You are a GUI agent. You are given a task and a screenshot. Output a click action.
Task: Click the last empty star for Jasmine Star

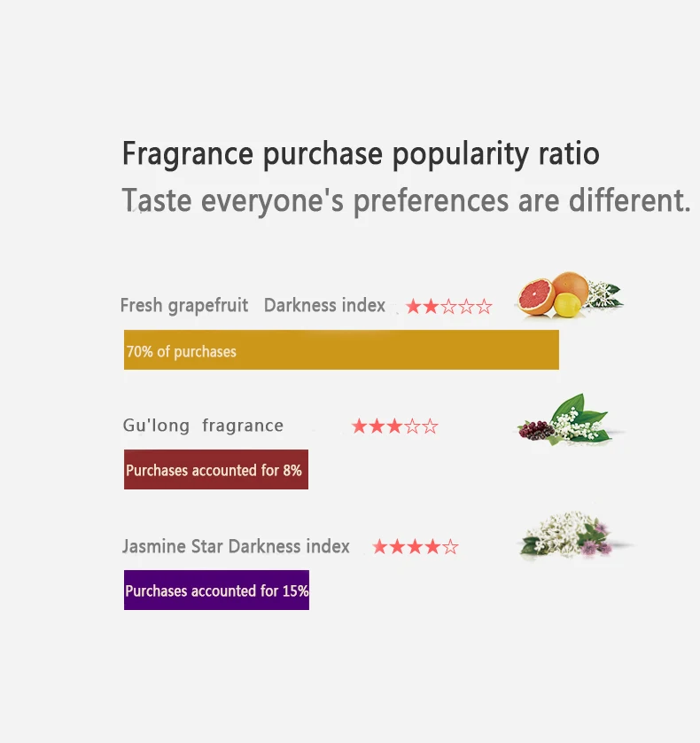click(x=450, y=547)
